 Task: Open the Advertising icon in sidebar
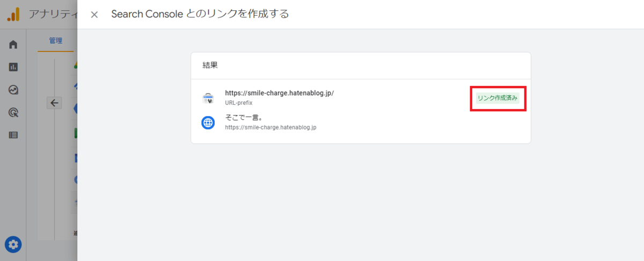pos(13,113)
